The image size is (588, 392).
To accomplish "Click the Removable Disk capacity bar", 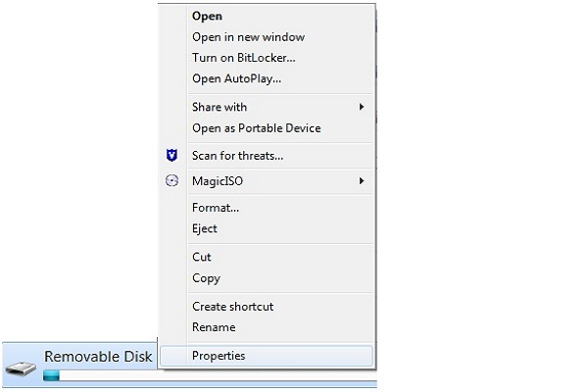I will point(98,375).
